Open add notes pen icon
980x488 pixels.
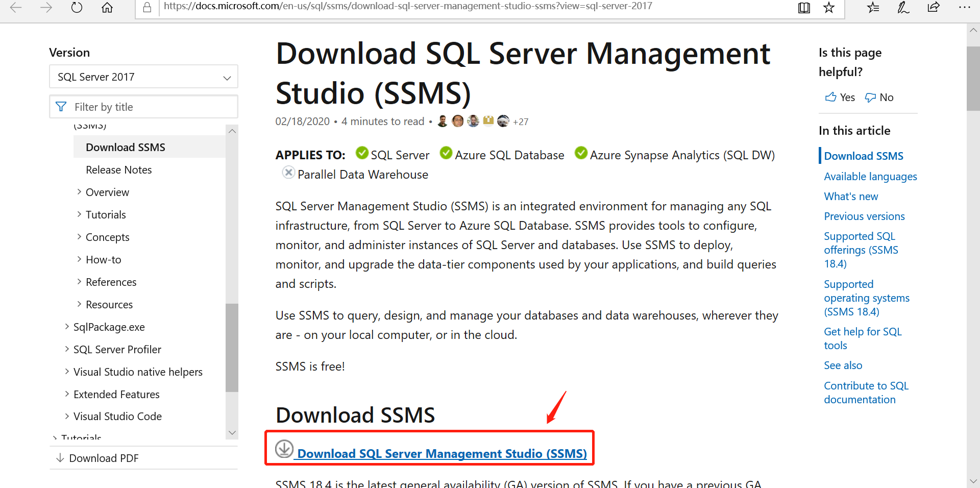click(x=903, y=7)
